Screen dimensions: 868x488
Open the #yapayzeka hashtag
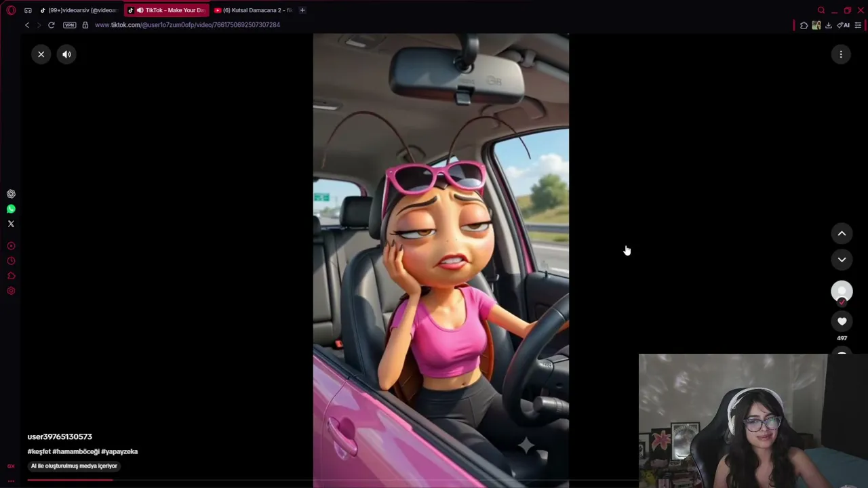tap(119, 451)
